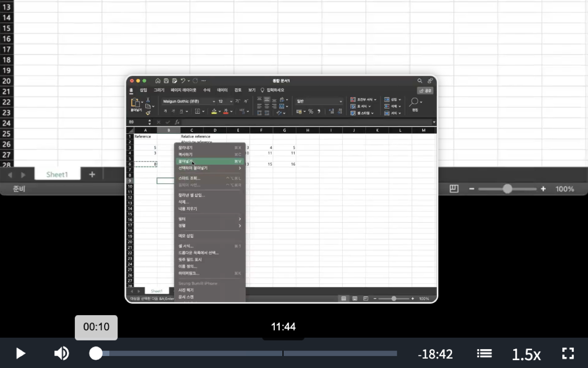Open the 검토 ribbon tab in the preview
The width and height of the screenshot is (588, 368).
click(237, 90)
